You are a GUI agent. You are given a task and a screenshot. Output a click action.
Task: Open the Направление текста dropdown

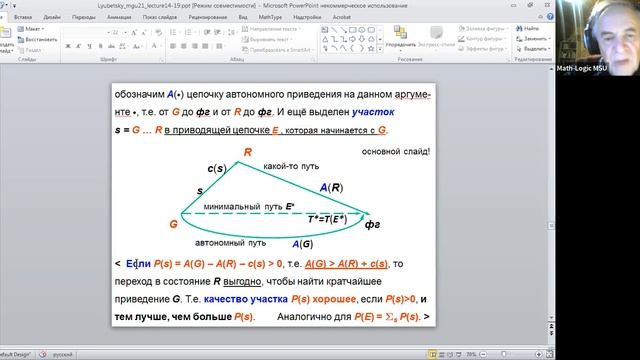point(272,29)
